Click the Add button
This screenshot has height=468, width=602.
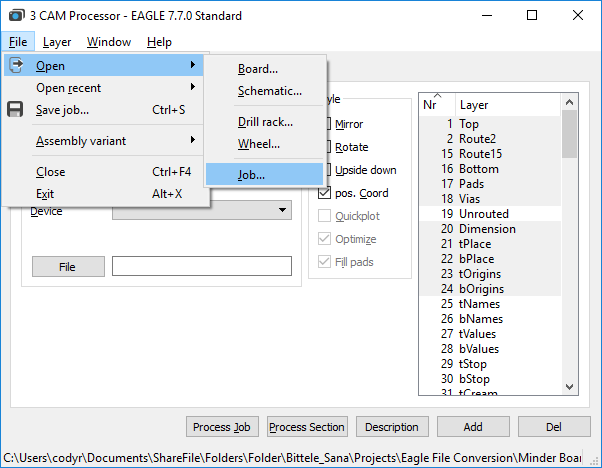pos(473,427)
